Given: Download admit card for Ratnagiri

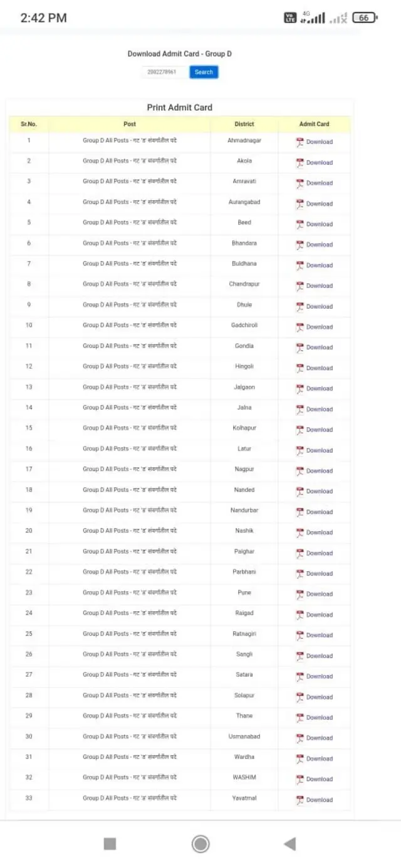Looking at the screenshot, I should click(x=319, y=636).
